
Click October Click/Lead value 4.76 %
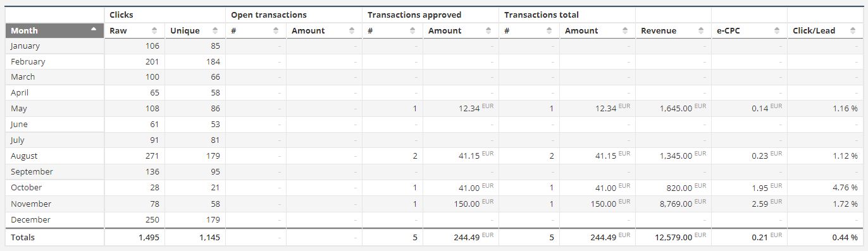(845, 188)
